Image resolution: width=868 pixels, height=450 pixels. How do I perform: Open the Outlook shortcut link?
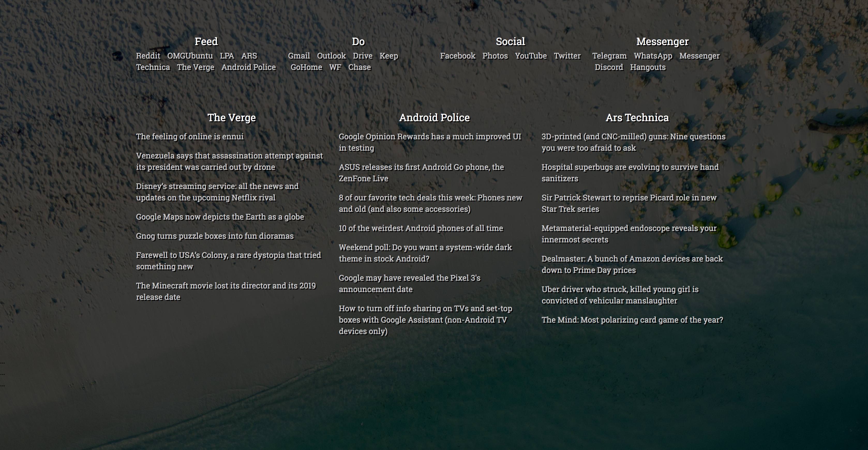[x=331, y=56]
